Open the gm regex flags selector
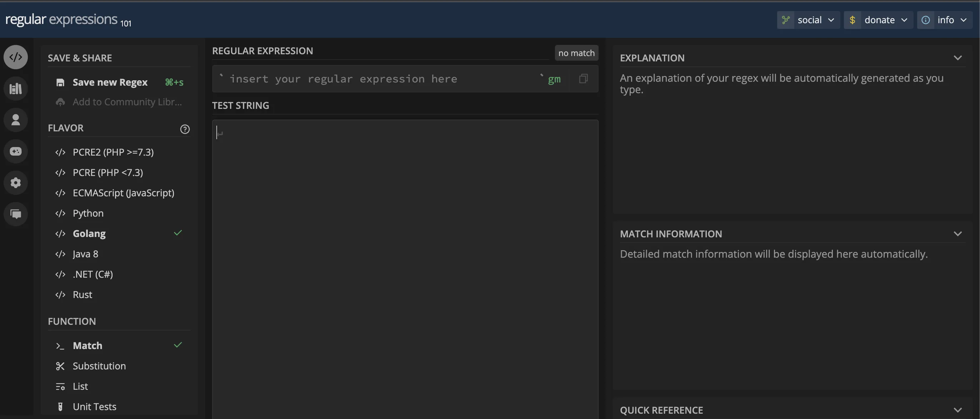The image size is (980, 419). [x=554, y=79]
